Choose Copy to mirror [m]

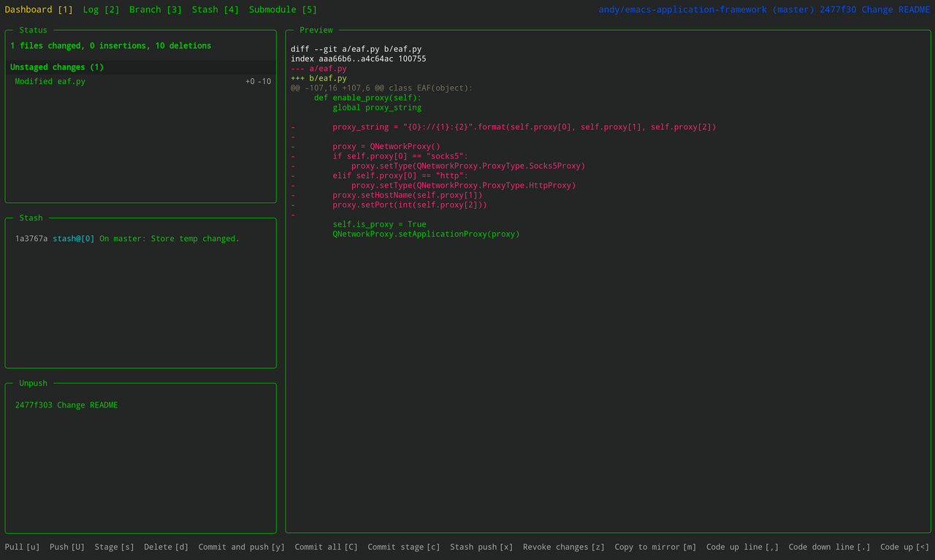coord(655,547)
